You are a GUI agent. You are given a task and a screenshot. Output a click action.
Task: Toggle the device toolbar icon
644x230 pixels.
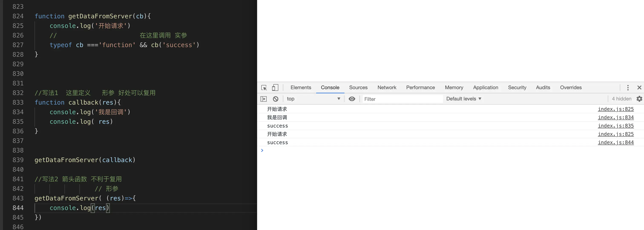(x=275, y=87)
